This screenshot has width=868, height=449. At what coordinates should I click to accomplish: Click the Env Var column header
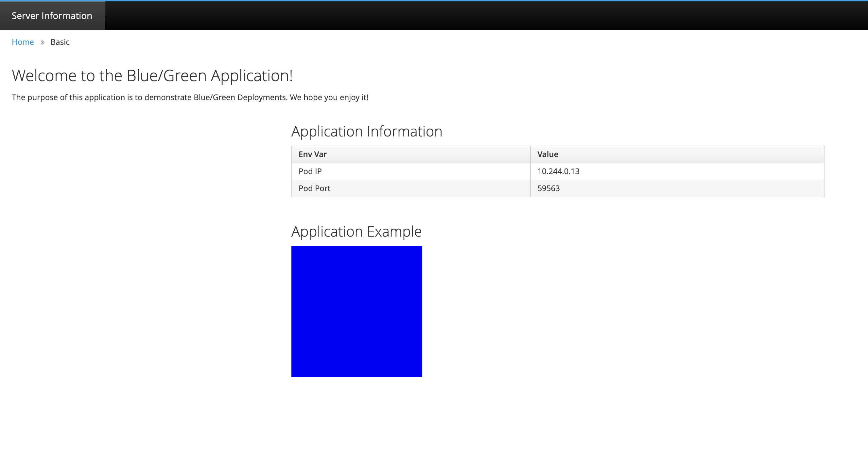(411, 154)
